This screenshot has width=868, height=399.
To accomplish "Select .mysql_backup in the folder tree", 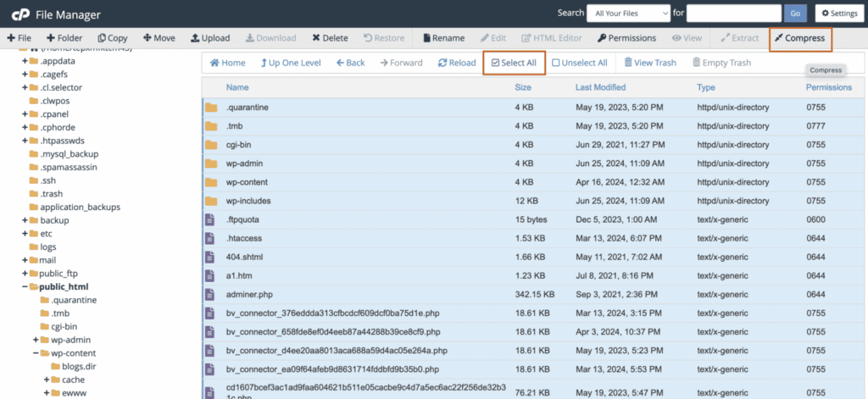I will [x=70, y=154].
